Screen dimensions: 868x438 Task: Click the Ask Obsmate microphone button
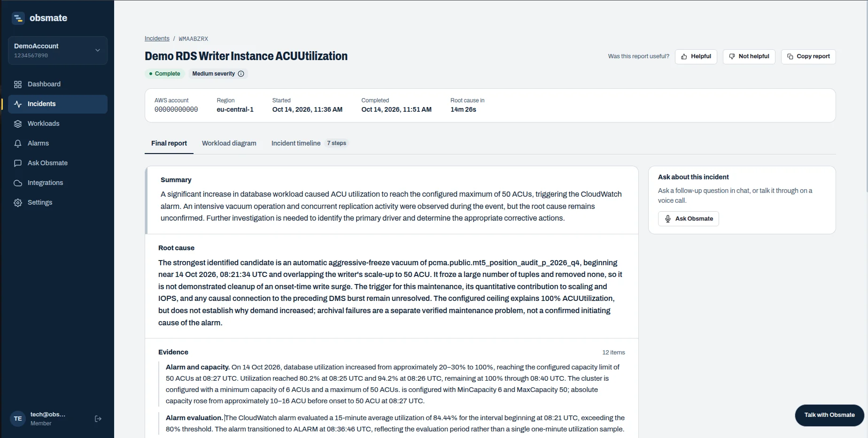click(x=688, y=219)
